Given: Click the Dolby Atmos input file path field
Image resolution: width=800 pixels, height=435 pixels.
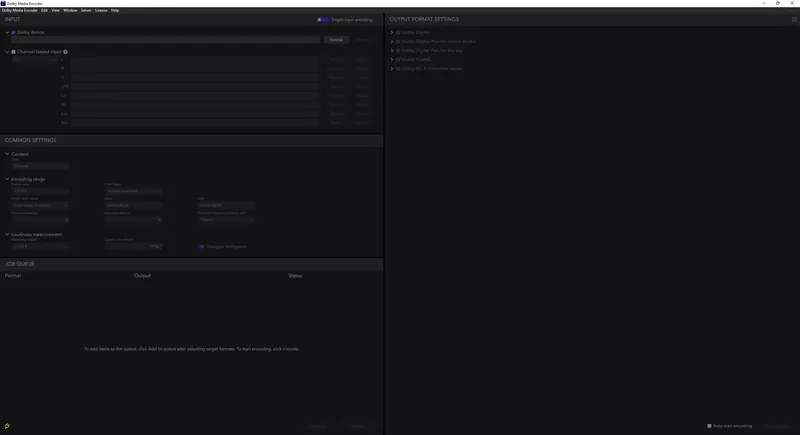Looking at the screenshot, I should click(165, 40).
